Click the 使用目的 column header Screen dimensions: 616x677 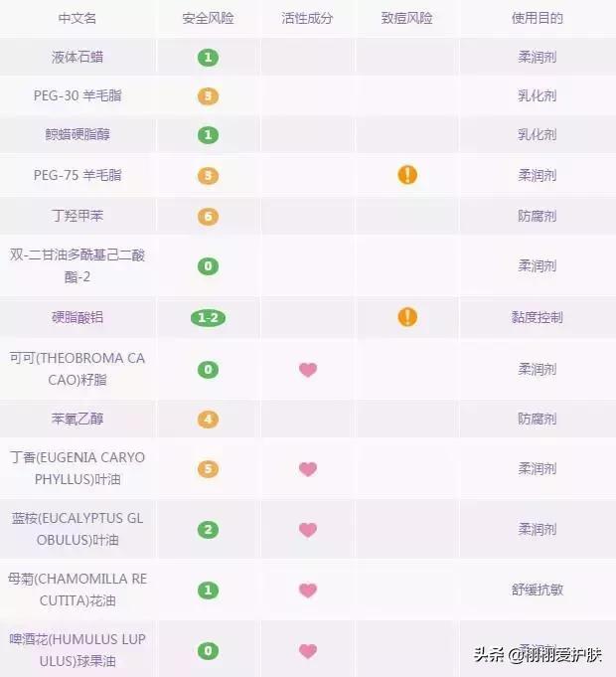coord(538,19)
